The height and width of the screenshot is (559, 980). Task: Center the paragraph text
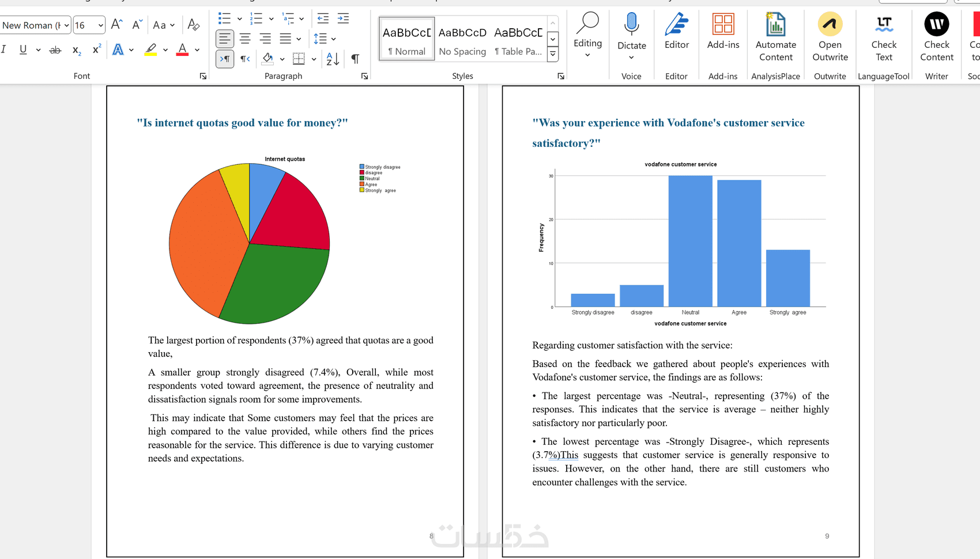click(245, 39)
